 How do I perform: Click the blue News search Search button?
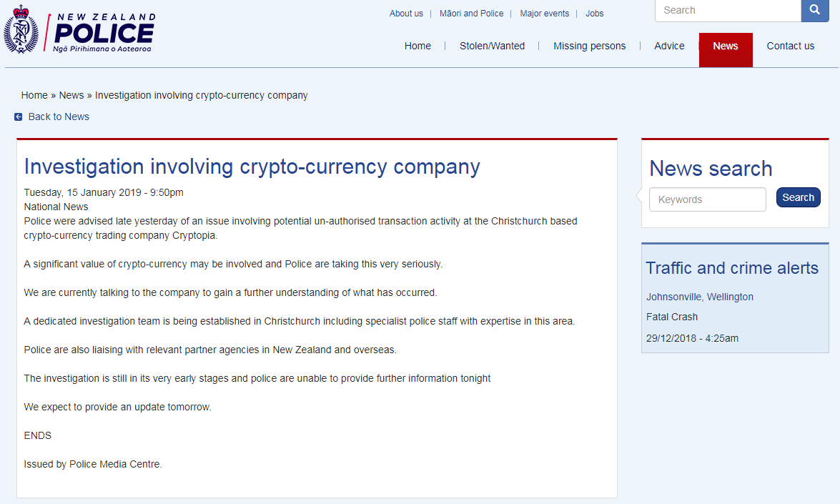click(x=799, y=197)
